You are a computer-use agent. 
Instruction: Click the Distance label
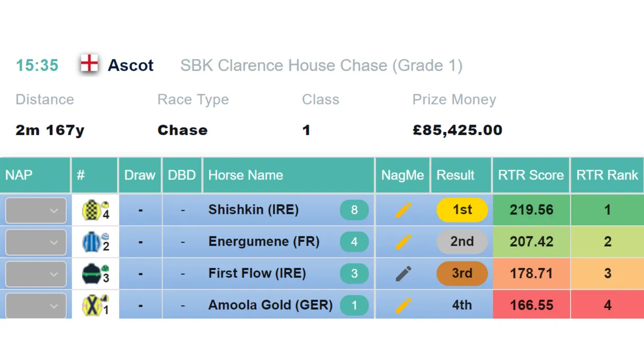click(x=45, y=100)
